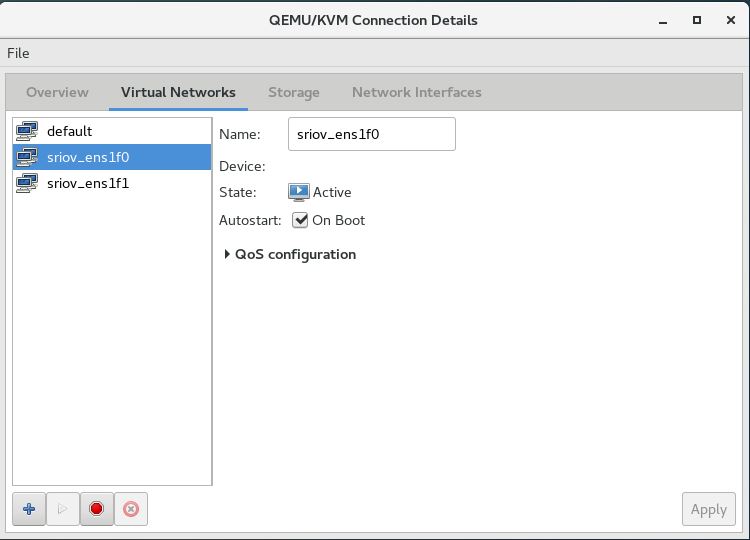The height and width of the screenshot is (540, 750).
Task: Click the Apply button
Action: point(708,509)
